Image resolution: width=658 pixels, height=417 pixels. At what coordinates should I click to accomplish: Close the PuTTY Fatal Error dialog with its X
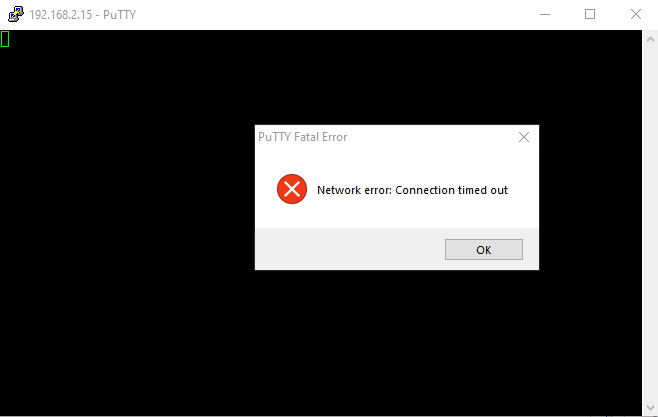pos(523,137)
